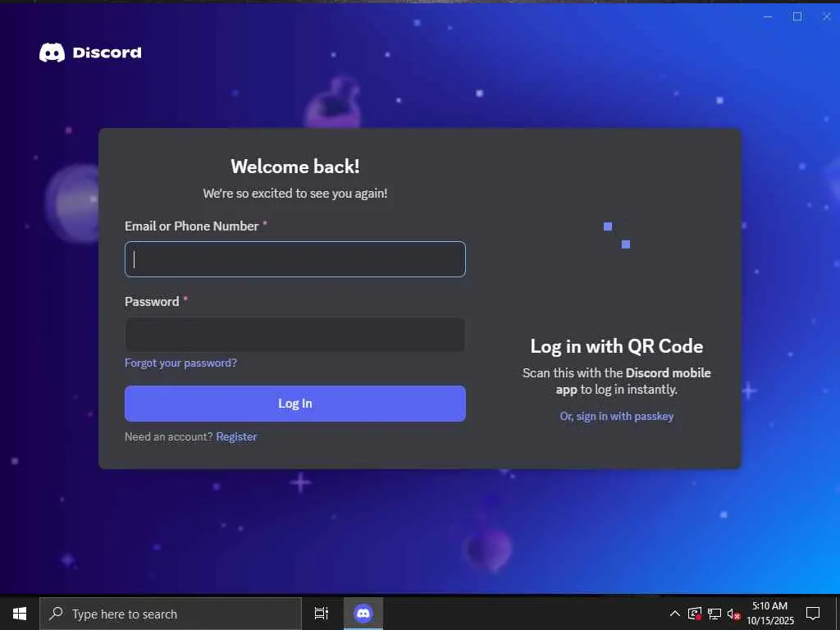Show hidden system tray icons
840x630 pixels.
point(675,614)
